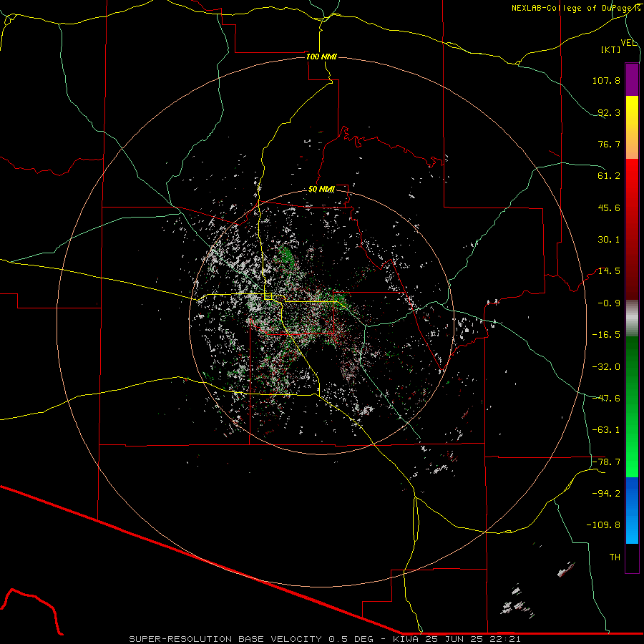The width and height of the screenshot is (644, 644).
Task: Click the yellow-orange segment of the color bar
Action: click(632, 127)
